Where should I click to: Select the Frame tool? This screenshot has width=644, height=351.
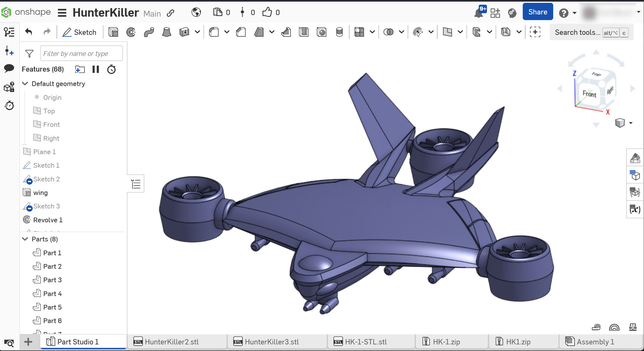[477, 32]
